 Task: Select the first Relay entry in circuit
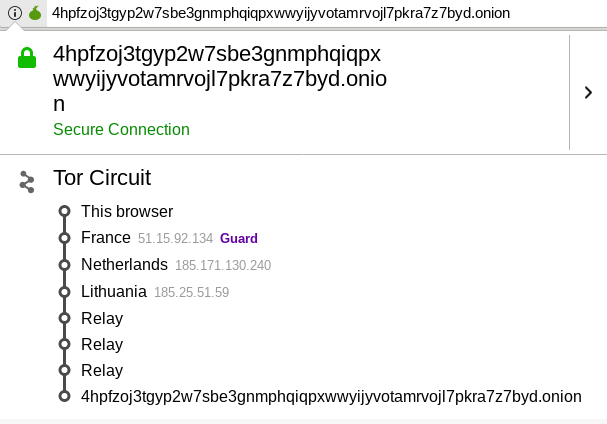pos(102,318)
